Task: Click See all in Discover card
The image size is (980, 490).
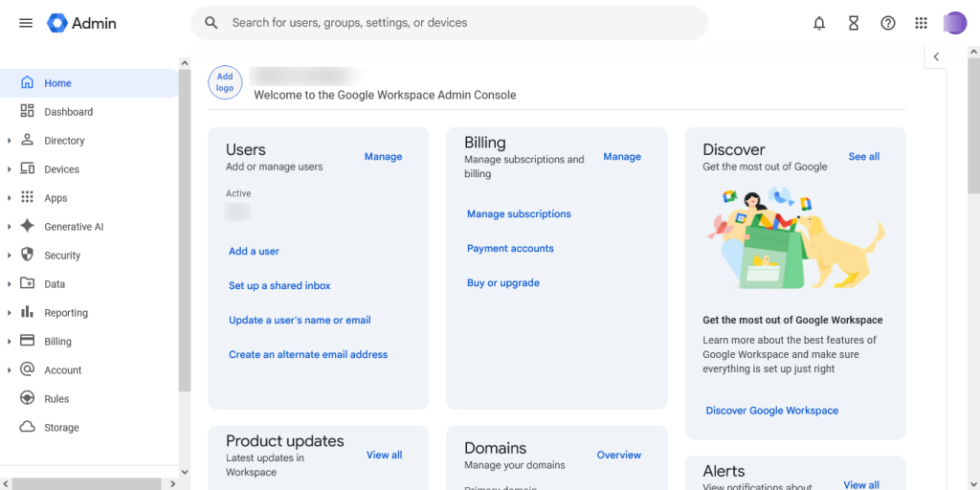Action: coord(863,157)
